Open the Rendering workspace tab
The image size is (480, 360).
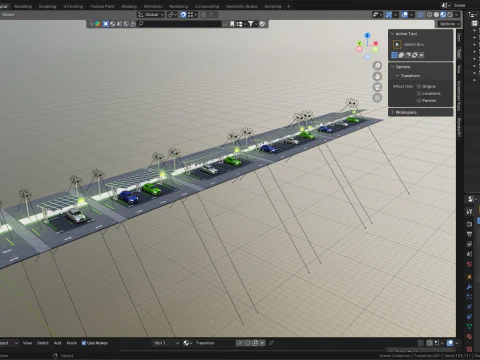178,6
